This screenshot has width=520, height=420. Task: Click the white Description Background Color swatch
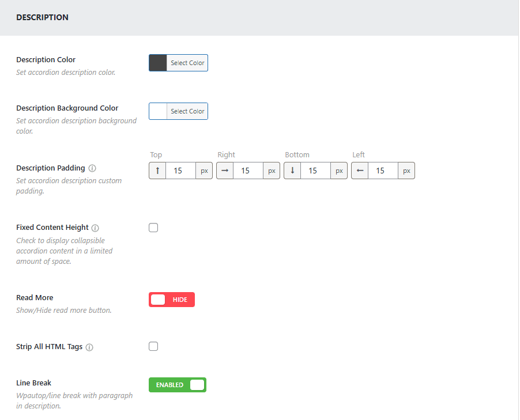point(158,111)
